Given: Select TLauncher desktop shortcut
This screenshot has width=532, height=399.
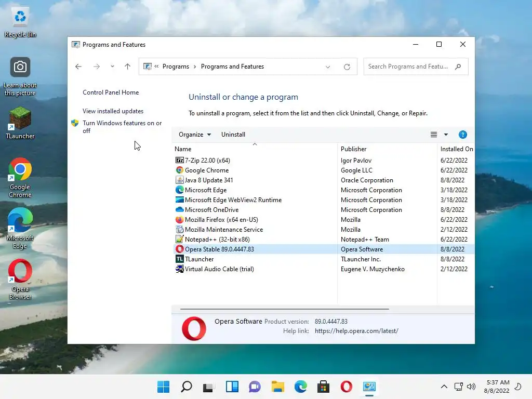Looking at the screenshot, I should [x=20, y=123].
